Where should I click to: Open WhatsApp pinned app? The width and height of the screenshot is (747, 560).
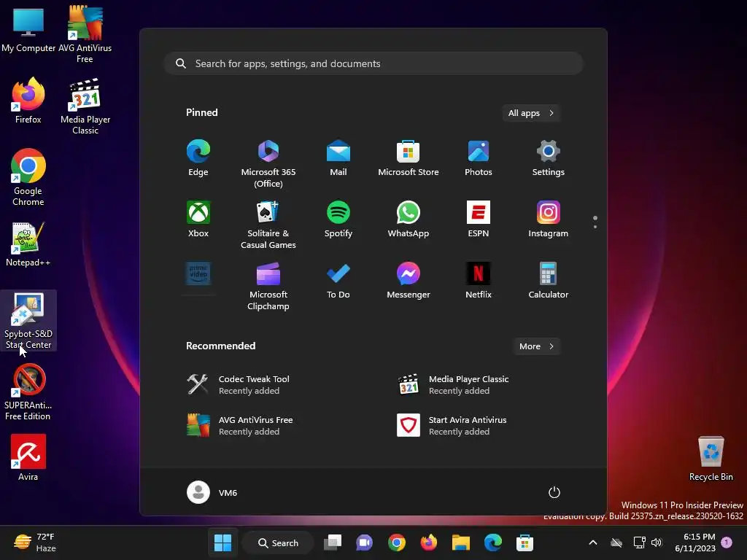(x=409, y=219)
